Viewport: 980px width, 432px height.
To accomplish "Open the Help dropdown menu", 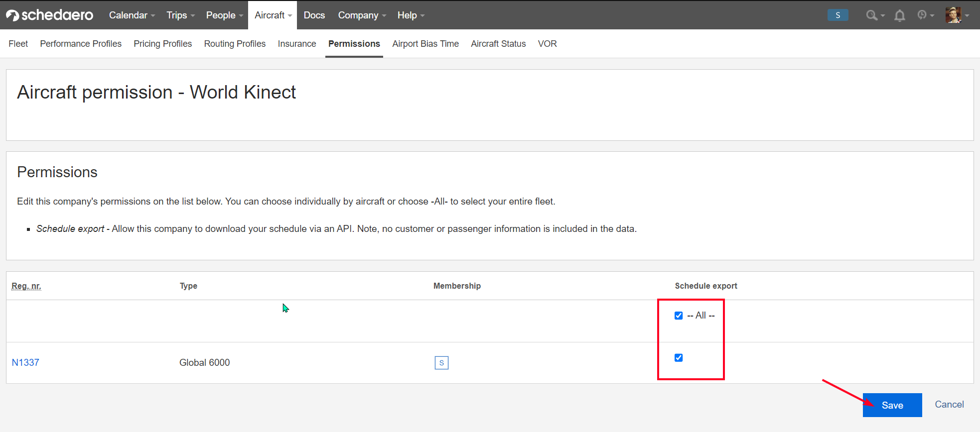I will [x=411, y=15].
